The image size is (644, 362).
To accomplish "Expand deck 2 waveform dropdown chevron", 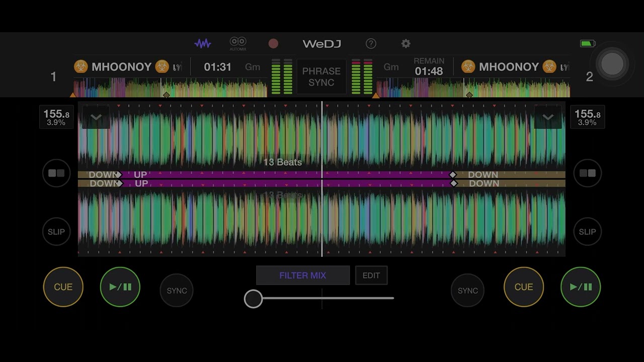I will (548, 118).
